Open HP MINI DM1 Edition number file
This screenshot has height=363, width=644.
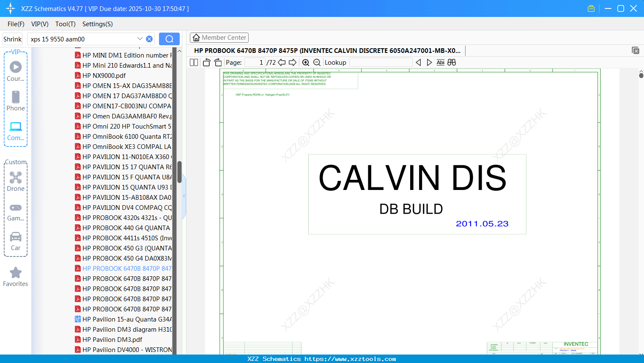pyautogui.click(x=123, y=55)
